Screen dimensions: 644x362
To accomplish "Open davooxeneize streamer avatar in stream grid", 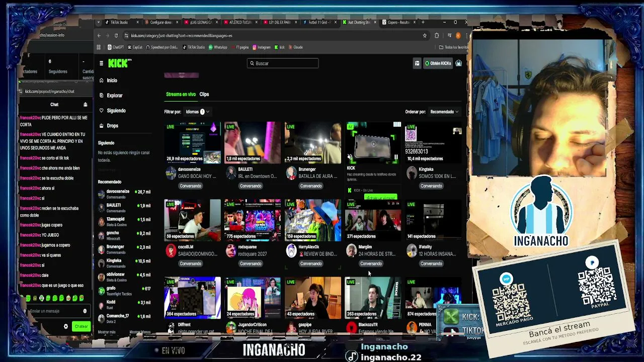I will 171,173.
